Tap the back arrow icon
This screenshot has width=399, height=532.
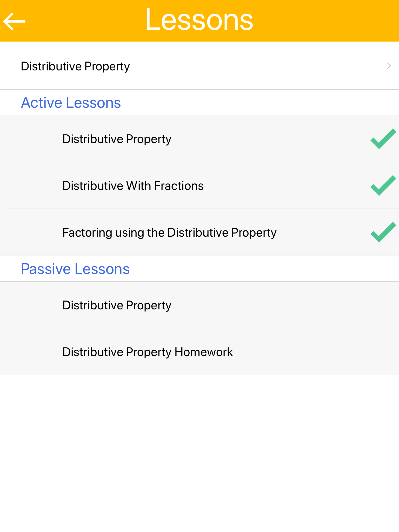14,21
